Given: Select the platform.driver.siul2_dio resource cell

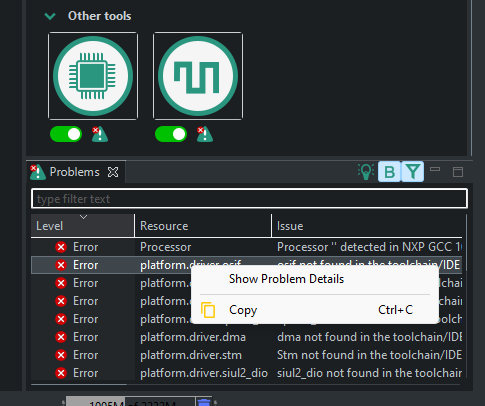Looking at the screenshot, I should click(204, 373).
